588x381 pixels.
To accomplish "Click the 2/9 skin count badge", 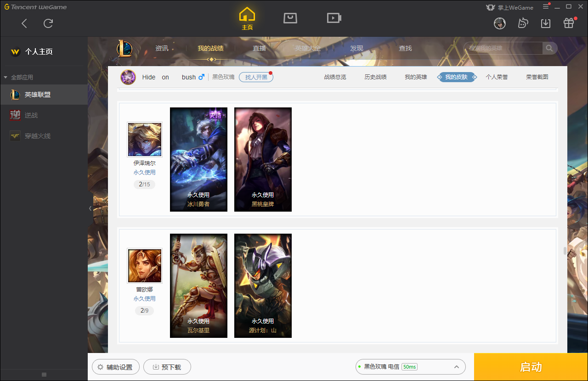I will [144, 311].
